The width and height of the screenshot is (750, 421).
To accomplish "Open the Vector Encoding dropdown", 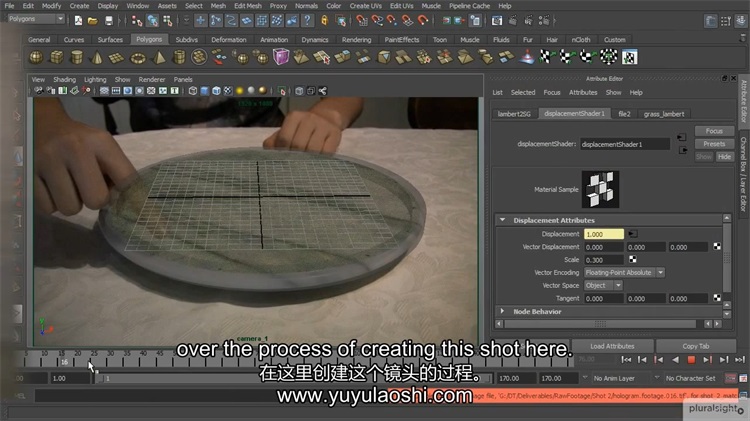I will pos(625,272).
